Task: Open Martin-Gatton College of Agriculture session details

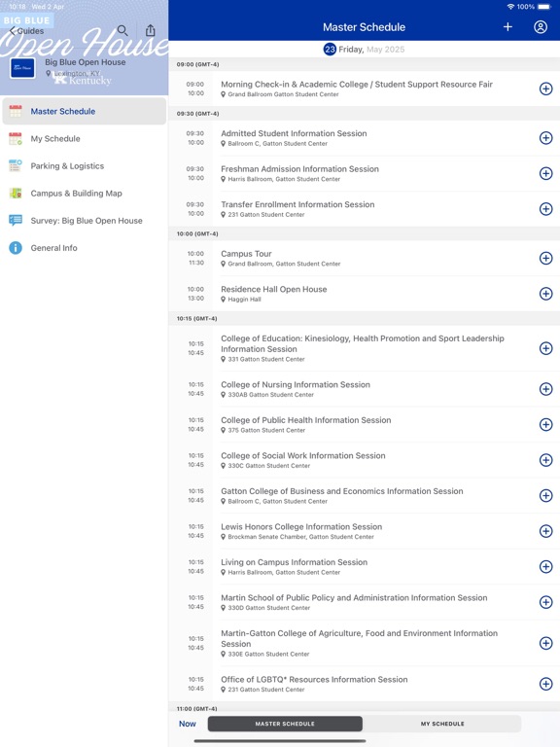Action: click(365, 643)
